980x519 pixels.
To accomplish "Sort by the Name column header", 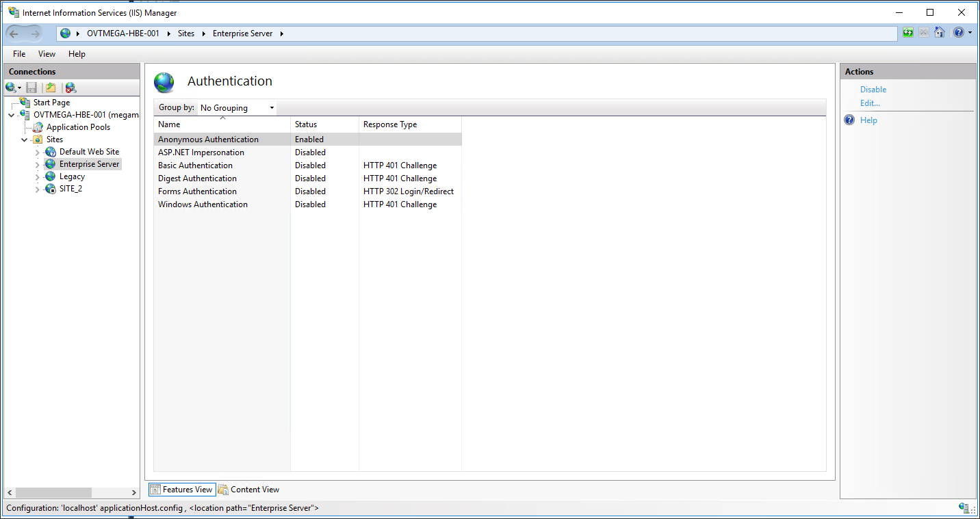I will 222,124.
